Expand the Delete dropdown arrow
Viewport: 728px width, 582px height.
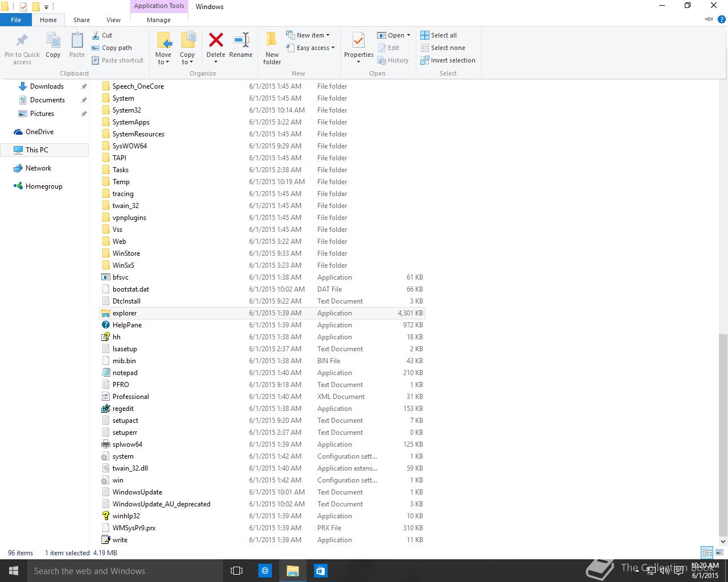click(x=216, y=62)
